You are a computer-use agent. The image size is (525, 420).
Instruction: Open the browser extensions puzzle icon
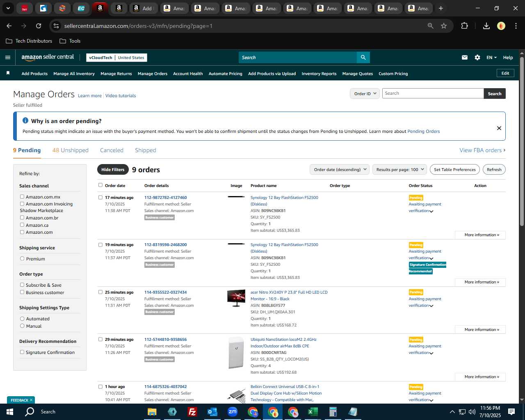(x=465, y=26)
